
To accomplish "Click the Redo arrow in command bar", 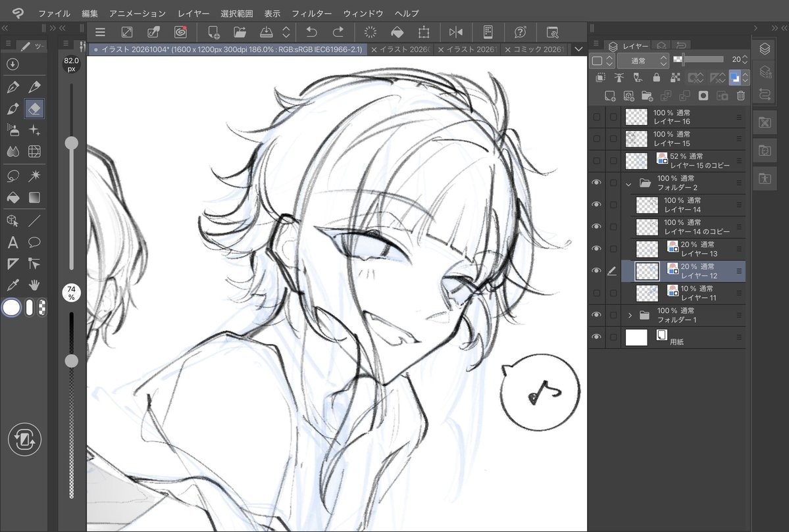I will tap(338, 32).
